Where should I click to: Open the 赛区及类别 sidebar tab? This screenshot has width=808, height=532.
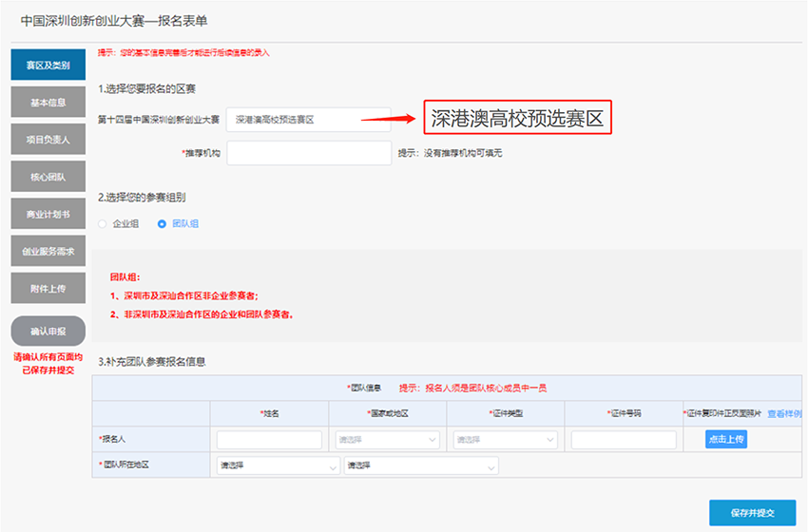point(48,65)
